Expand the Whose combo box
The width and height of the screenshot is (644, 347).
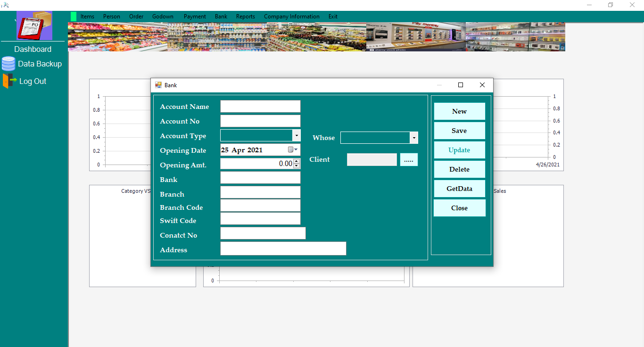point(413,137)
